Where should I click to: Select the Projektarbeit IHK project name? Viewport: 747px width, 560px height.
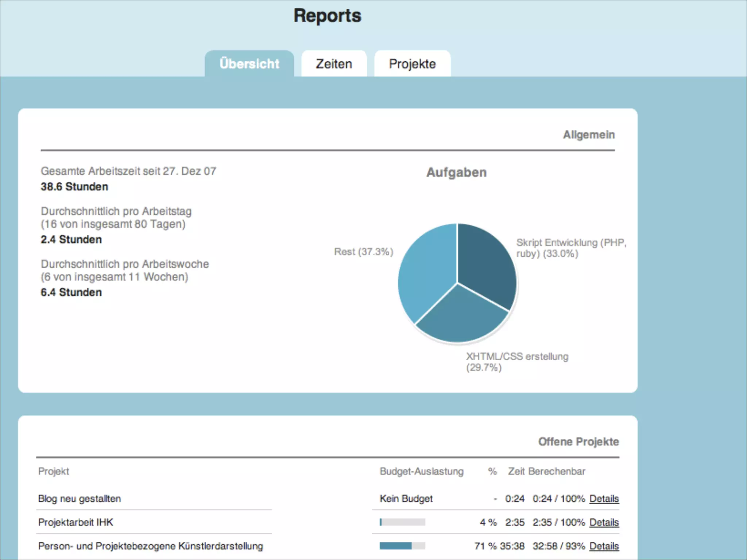click(76, 522)
